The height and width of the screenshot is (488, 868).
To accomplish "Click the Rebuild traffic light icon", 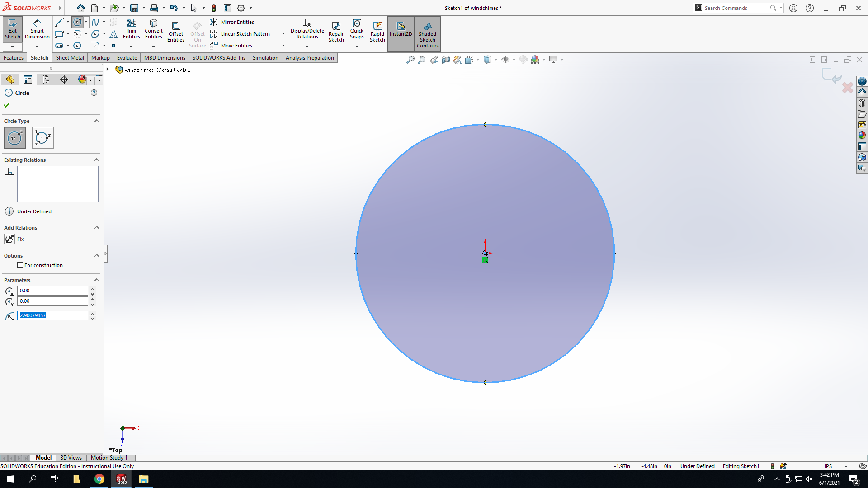I will click(214, 8).
